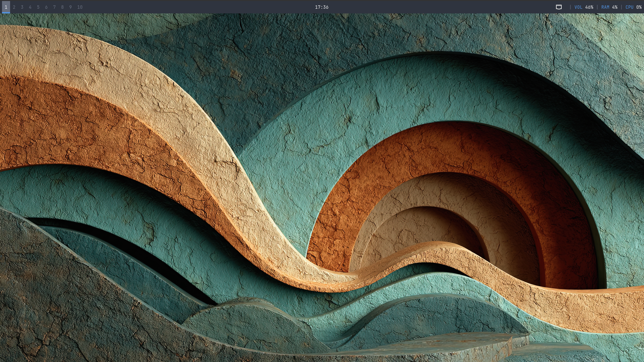Screen dimensions: 644x362
Task: Click the 4% RAM usage value
Action: [x=614, y=7]
